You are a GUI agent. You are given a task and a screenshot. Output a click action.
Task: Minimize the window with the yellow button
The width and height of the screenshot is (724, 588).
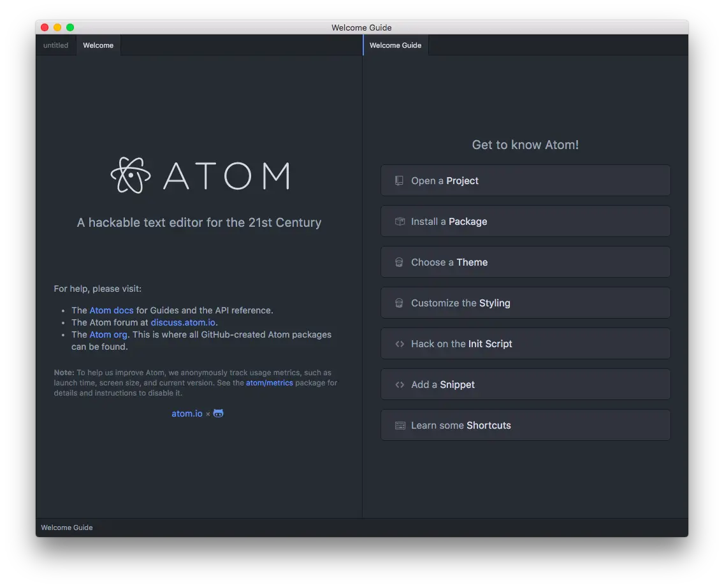tap(57, 27)
